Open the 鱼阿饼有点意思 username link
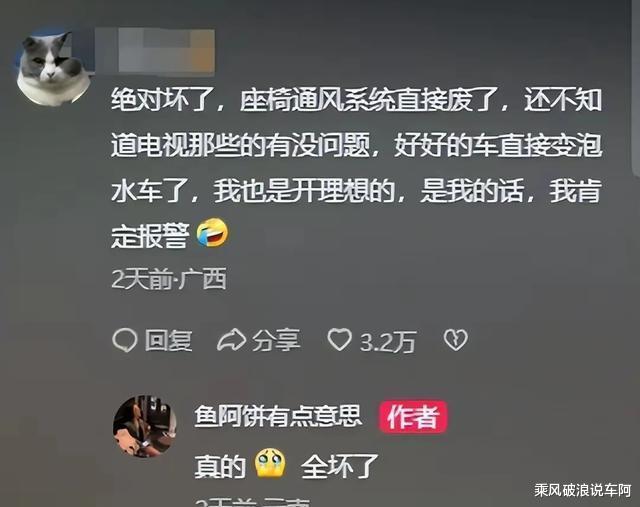Viewport: 640px width, 507px height. coord(278,416)
